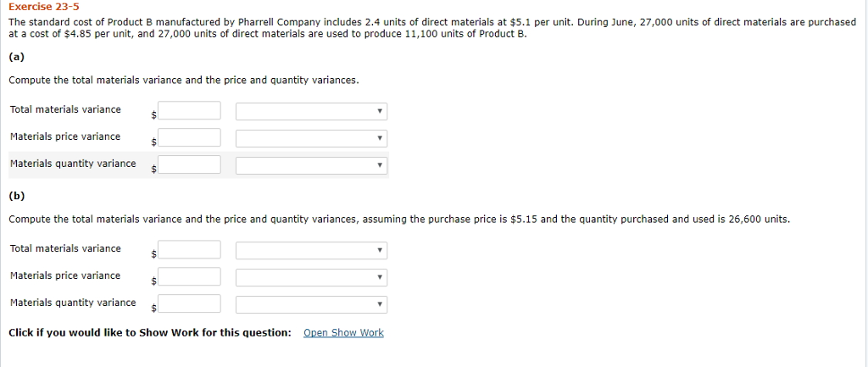Expand part (a) Materials price variance dropdown
This screenshot has height=367, width=868.
click(311, 138)
